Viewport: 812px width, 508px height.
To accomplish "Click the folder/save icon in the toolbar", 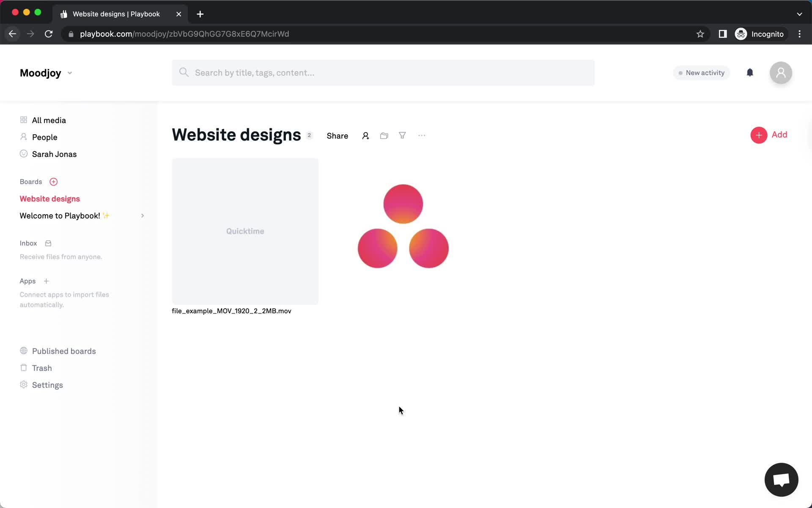I will tap(384, 135).
